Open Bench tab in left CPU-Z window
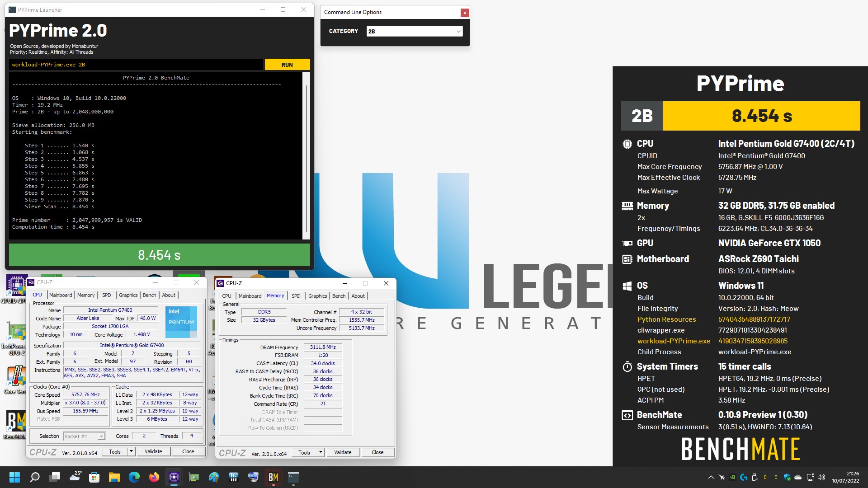The width and height of the screenshot is (868, 488). [150, 295]
